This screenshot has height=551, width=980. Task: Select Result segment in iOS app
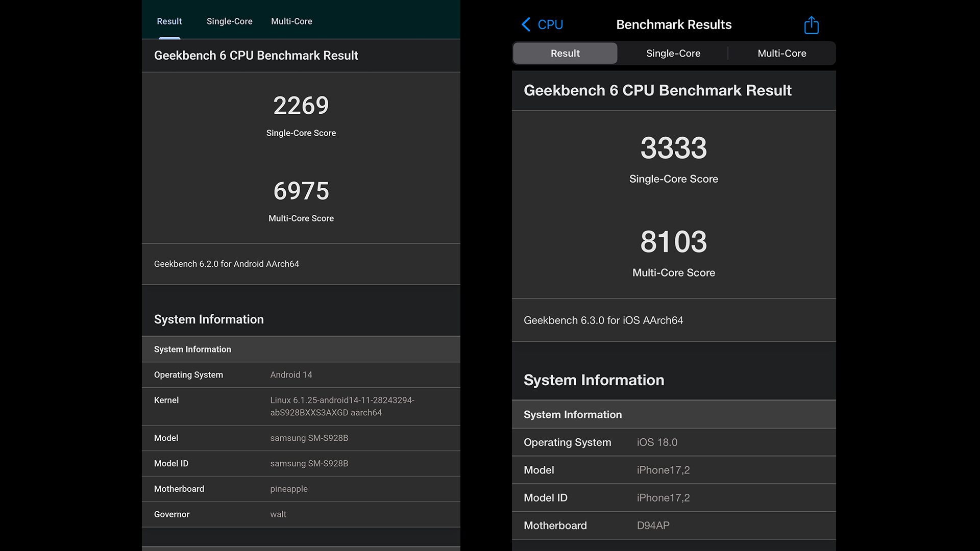(x=565, y=54)
